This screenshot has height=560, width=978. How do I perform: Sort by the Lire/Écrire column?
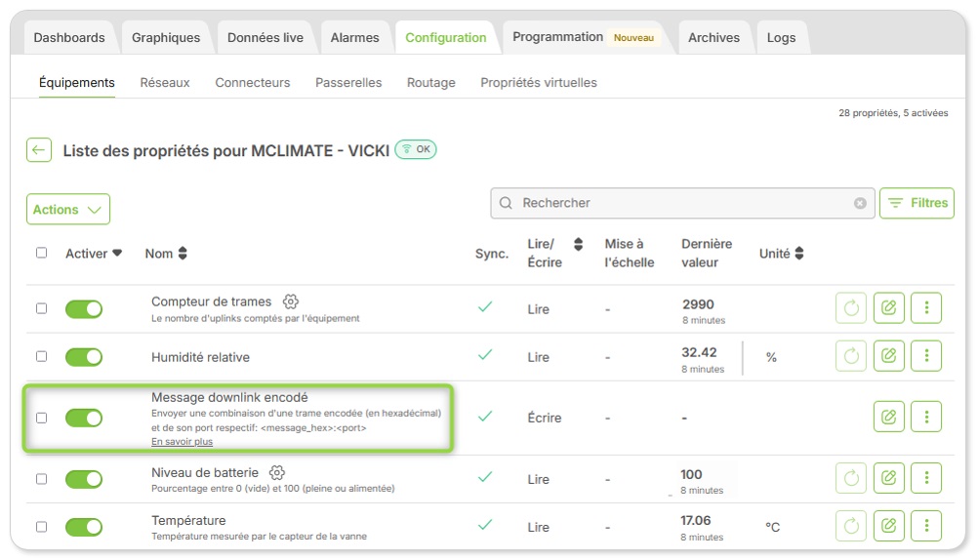click(578, 245)
